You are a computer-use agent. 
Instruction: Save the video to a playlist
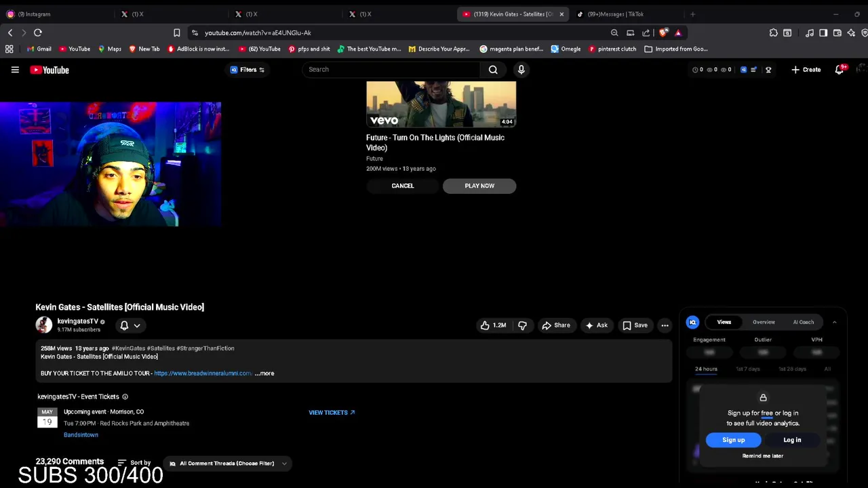coord(635,325)
